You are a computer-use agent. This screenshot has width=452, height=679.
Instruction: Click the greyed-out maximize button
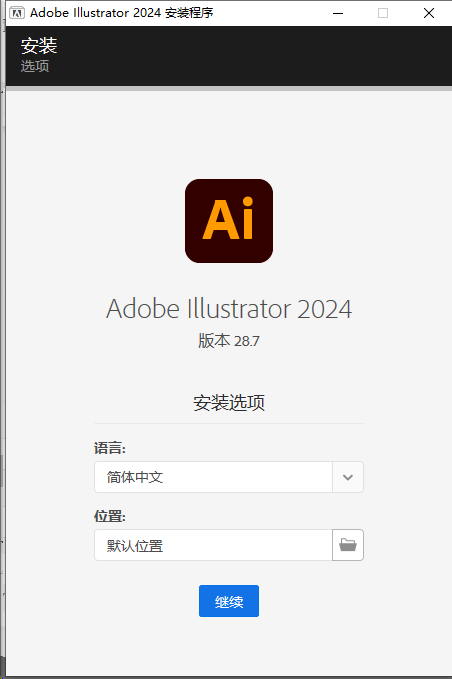click(x=383, y=13)
